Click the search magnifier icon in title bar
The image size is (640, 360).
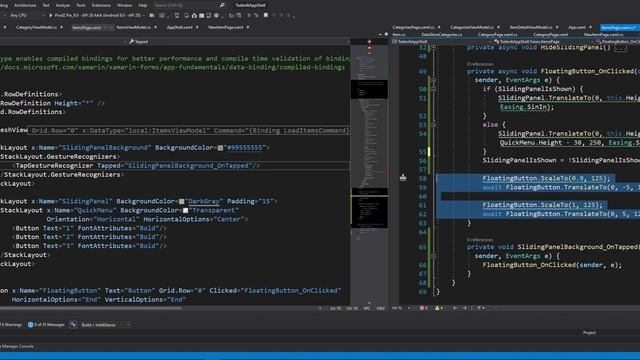[x=222, y=5]
